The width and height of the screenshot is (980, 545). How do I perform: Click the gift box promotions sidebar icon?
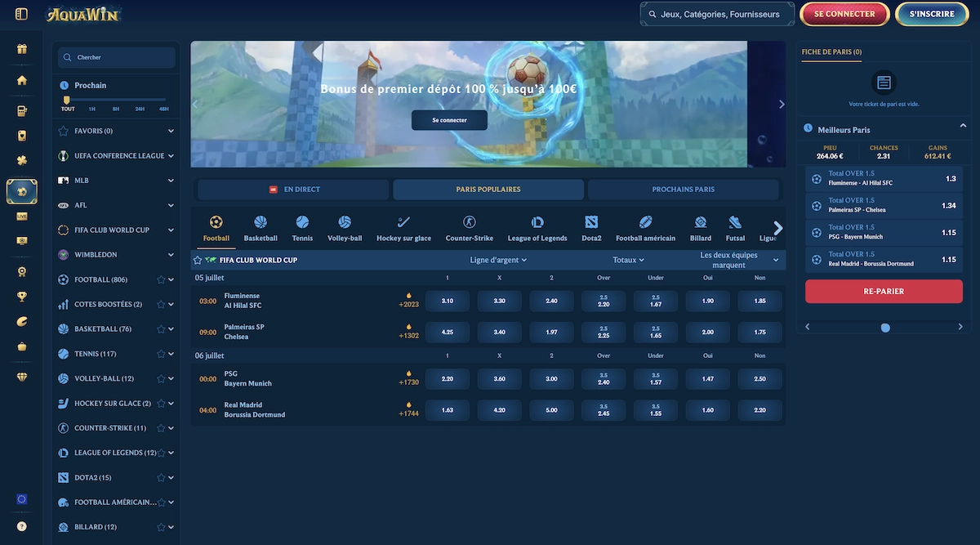click(x=22, y=49)
